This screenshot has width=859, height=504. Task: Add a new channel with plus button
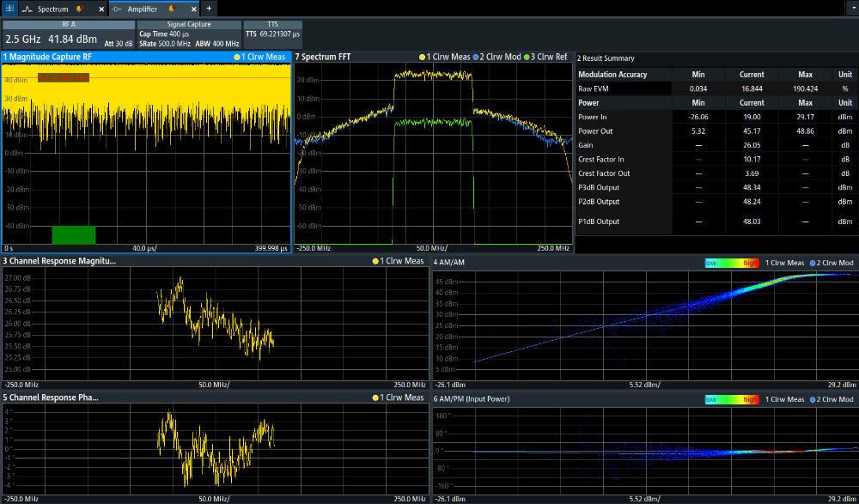(x=209, y=9)
